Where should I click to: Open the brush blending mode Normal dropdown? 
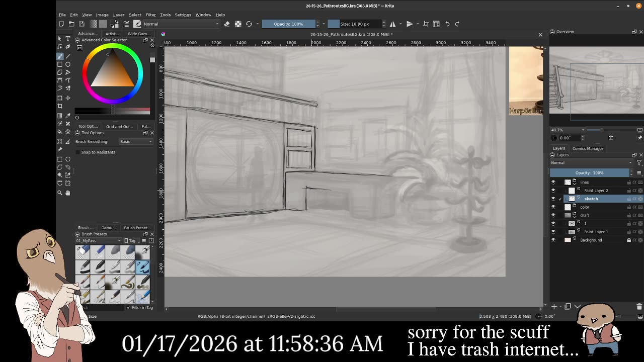click(x=181, y=24)
